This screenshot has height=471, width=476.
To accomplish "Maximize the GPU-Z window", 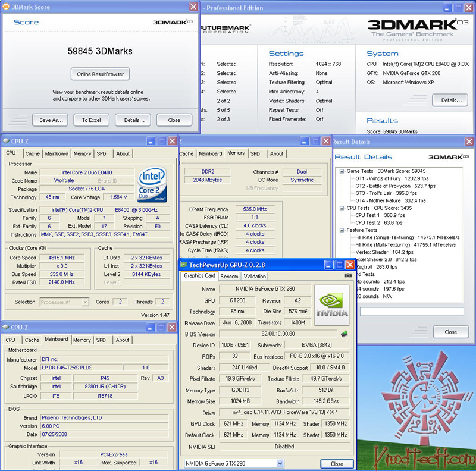I will coord(339,265).
